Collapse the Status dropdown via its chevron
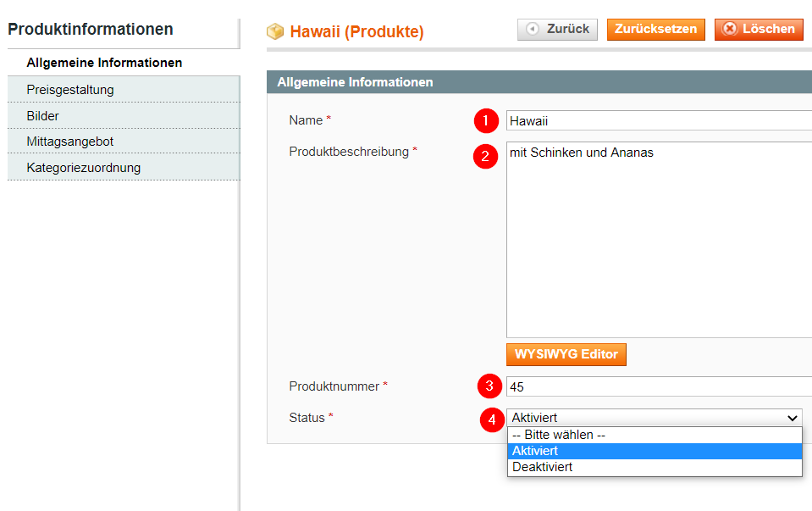This screenshot has width=812, height=511. pos(792,418)
